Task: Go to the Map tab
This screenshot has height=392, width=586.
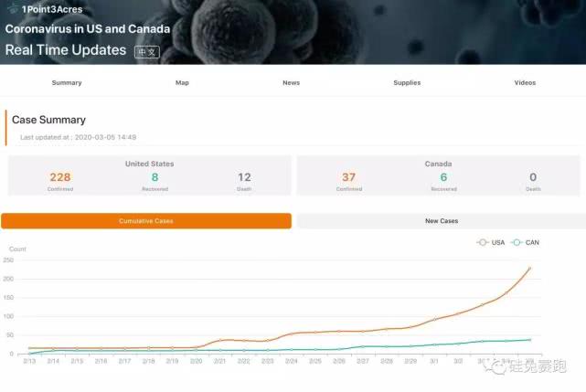Action: pos(182,82)
